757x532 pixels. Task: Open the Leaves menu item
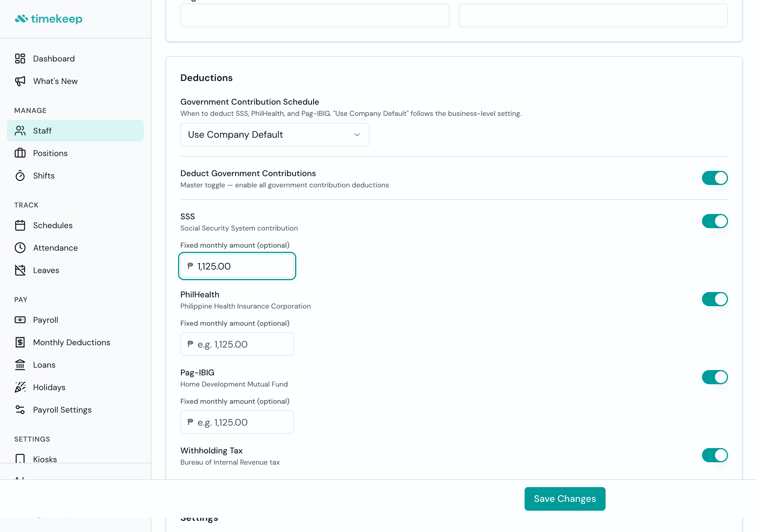[x=46, y=270]
